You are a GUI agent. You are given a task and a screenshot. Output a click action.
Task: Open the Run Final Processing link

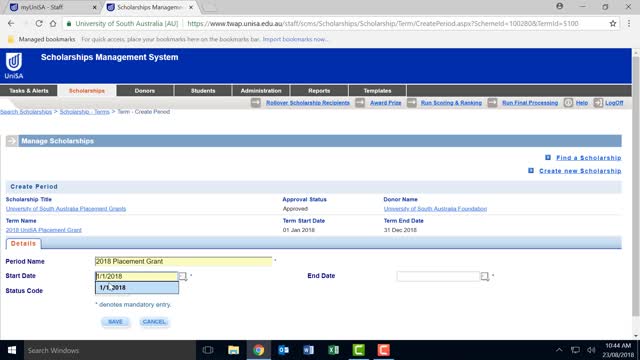click(530, 103)
